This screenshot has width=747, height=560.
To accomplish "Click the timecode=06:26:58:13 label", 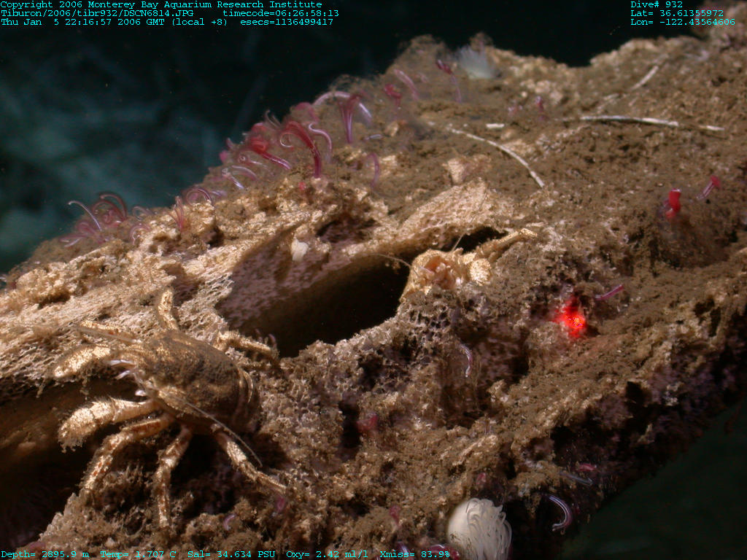I will pyautogui.click(x=281, y=13).
